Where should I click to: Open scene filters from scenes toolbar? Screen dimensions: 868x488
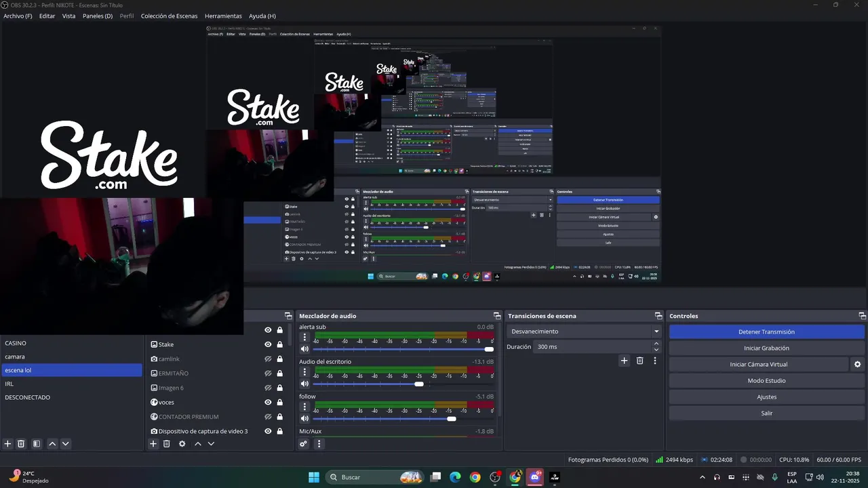coord(37,444)
